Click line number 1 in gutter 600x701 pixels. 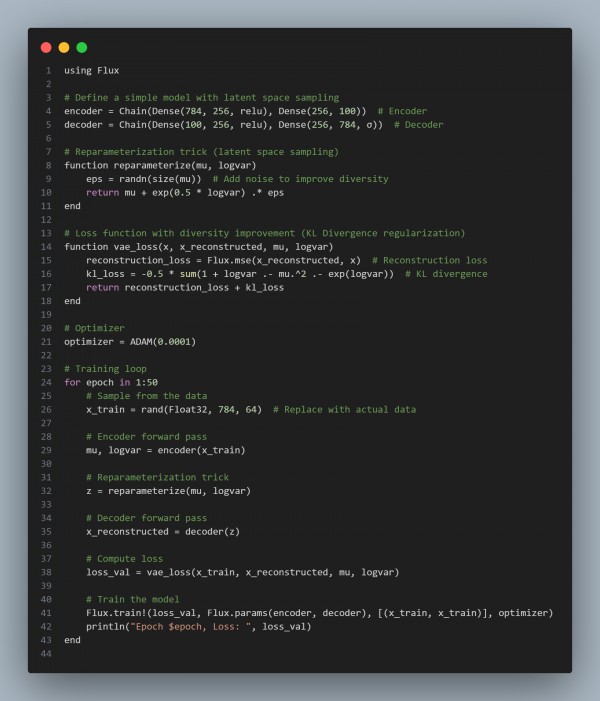click(48, 71)
